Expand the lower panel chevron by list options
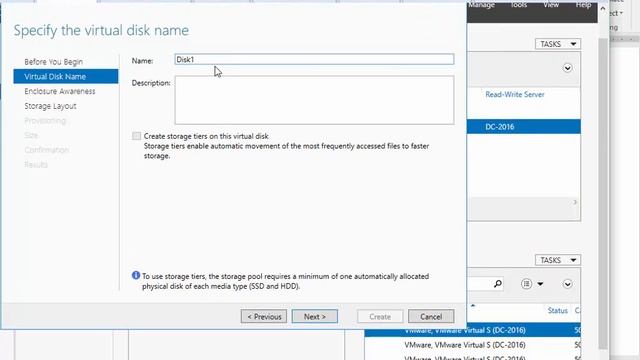 567,284
